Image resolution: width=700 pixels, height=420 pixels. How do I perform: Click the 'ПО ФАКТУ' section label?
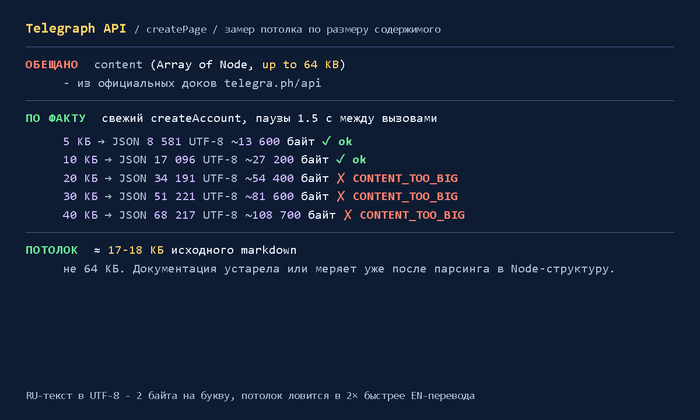click(55, 118)
